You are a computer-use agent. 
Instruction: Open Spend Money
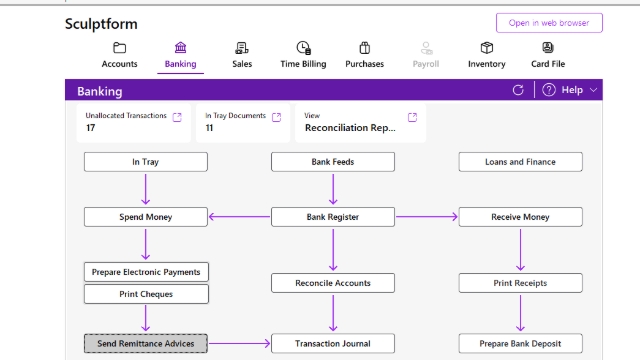click(146, 217)
